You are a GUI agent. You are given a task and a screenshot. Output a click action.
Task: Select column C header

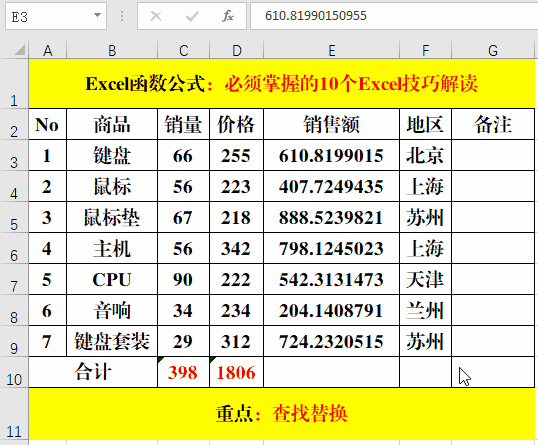coord(183,50)
